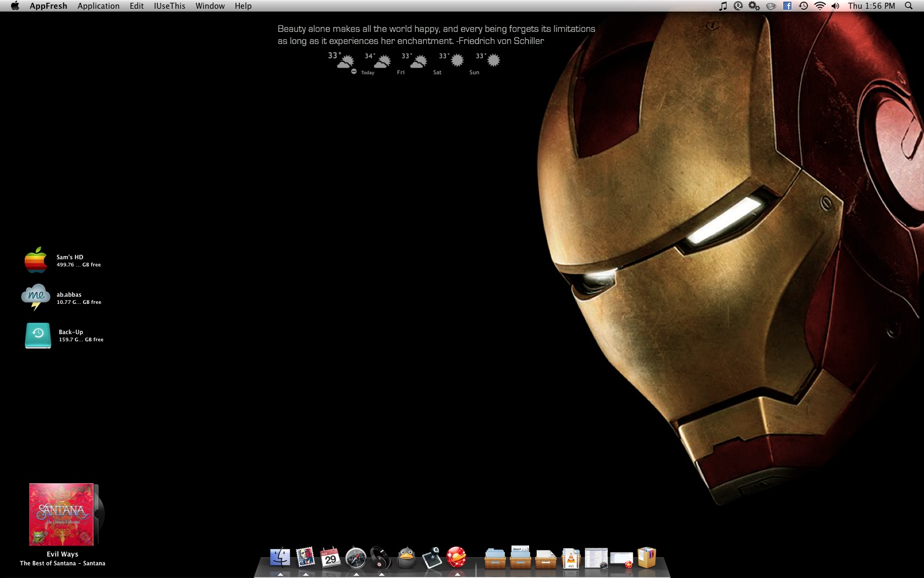Open the black duck Adium icon
Screen dimensions: 924x578
click(406, 558)
